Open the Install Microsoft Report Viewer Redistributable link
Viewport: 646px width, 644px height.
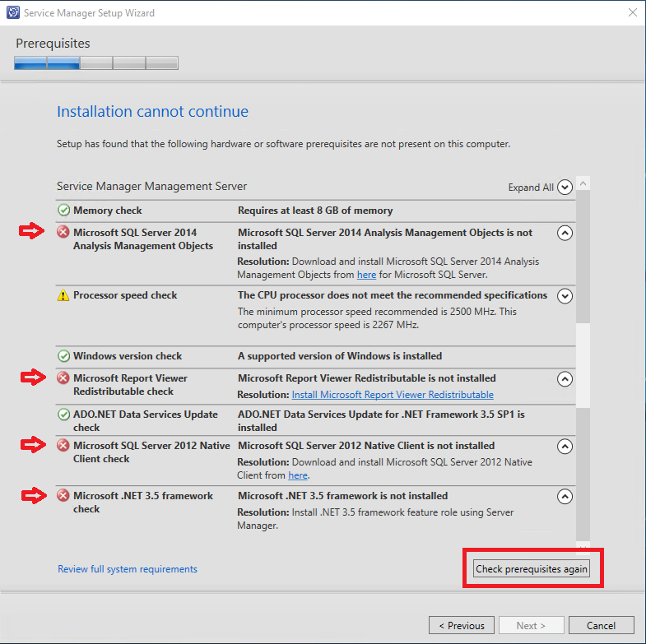pyautogui.click(x=393, y=395)
